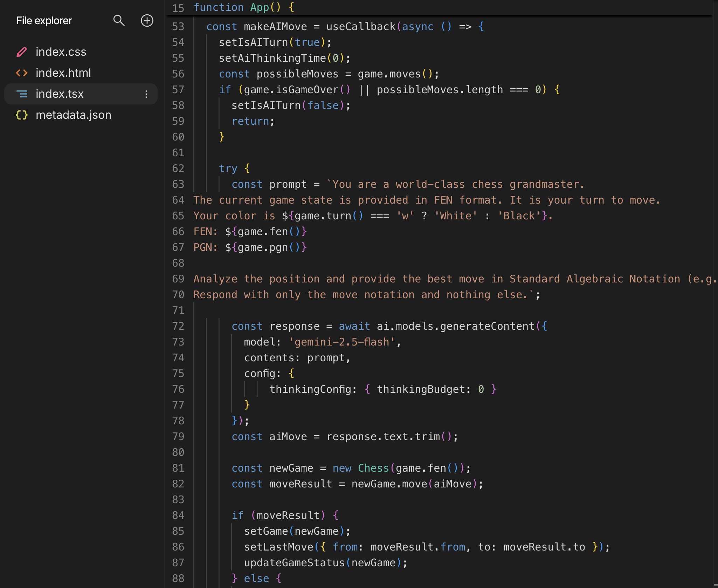Click 'newGame.move(aiMove)' on line 82
The height and width of the screenshot is (588, 718).
(414, 484)
